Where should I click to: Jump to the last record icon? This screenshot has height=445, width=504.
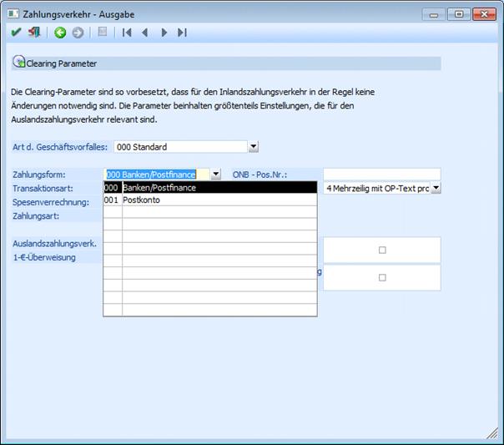pos(182,33)
